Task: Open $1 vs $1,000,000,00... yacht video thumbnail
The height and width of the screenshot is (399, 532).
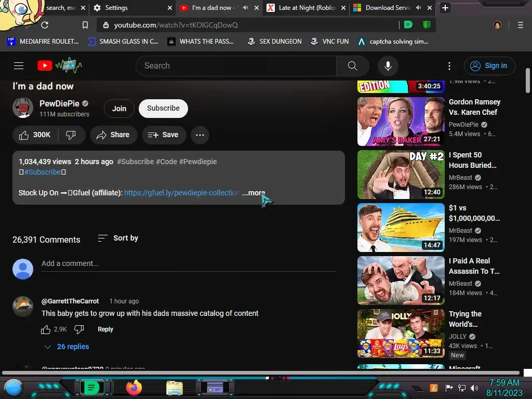Action: click(x=401, y=228)
